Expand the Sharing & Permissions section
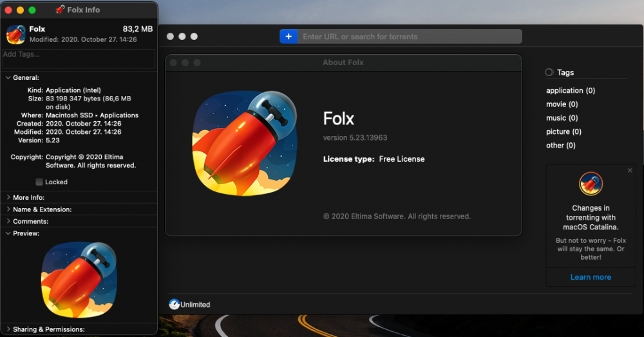 pyautogui.click(x=8, y=329)
